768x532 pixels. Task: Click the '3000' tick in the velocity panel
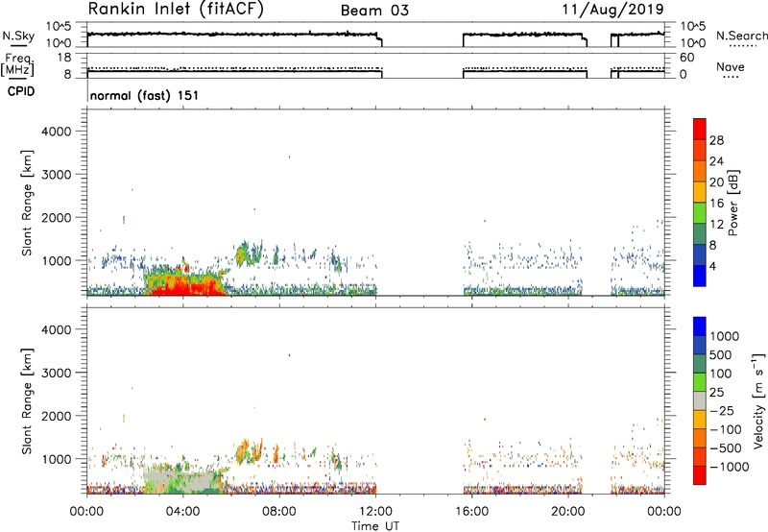click(x=57, y=373)
